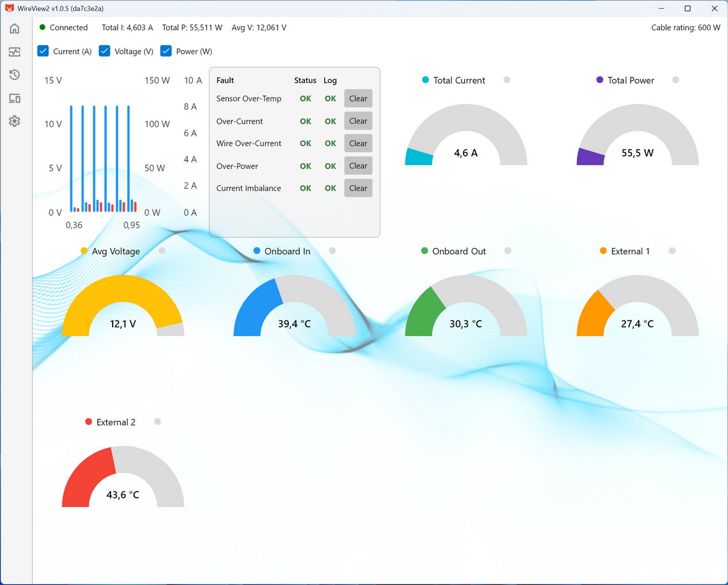Uncheck the Current (A) checkbox
The image size is (728, 585).
tap(43, 51)
